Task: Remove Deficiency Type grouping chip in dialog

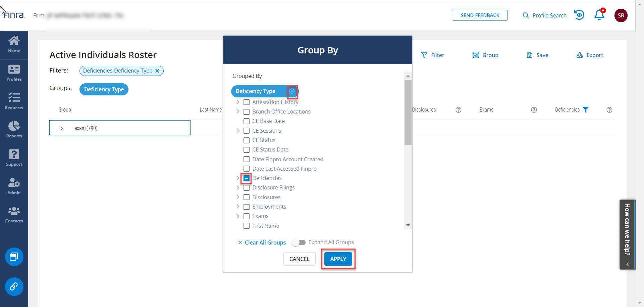Action: (x=292, y=91)
